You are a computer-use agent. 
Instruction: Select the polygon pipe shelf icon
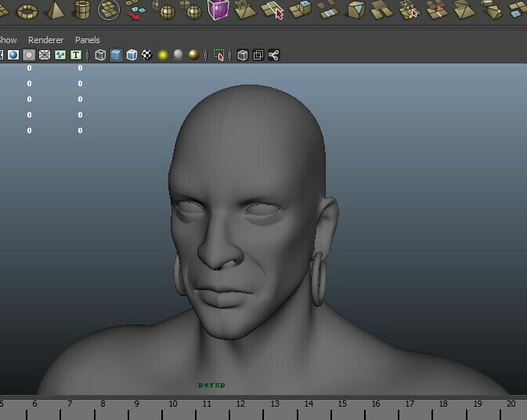81,10
